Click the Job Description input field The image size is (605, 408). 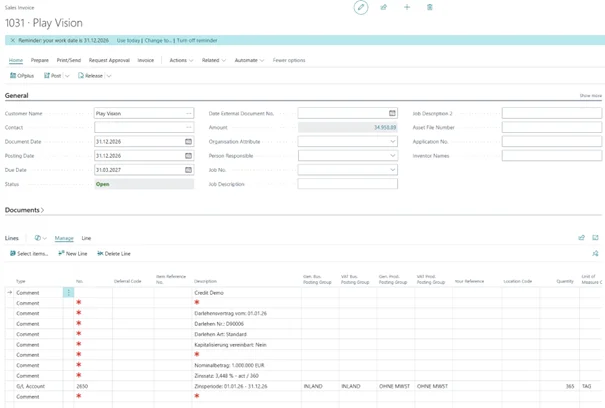(347, 184)
